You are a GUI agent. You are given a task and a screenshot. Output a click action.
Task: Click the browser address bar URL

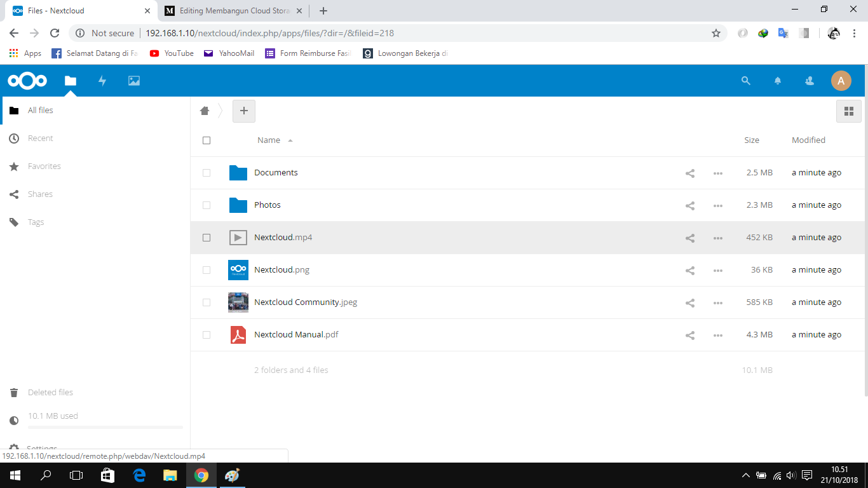[270, 33]
